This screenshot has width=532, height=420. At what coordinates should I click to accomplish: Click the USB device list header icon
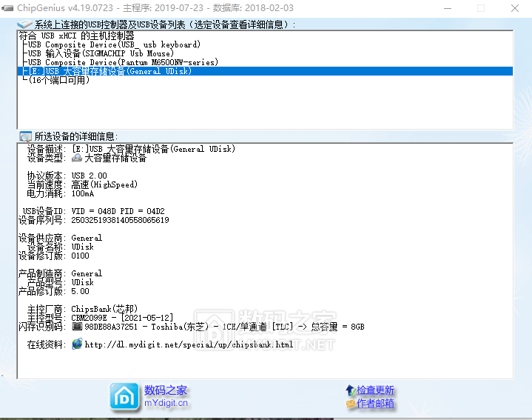coord(24,24)
